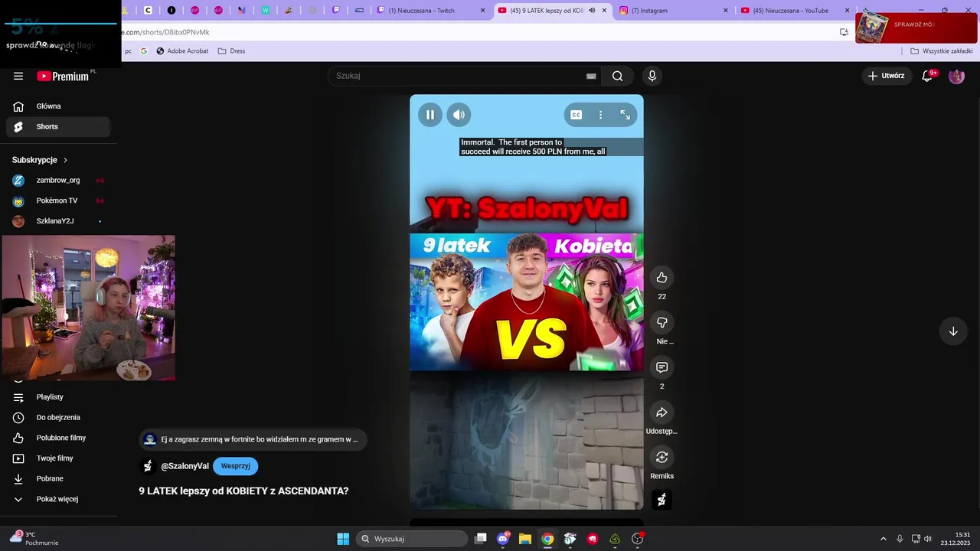Image resolution: width=980 pixels, height=551 pixels.
Task: Enter fullscreen on the Shorts player
Action: [626, 115]
